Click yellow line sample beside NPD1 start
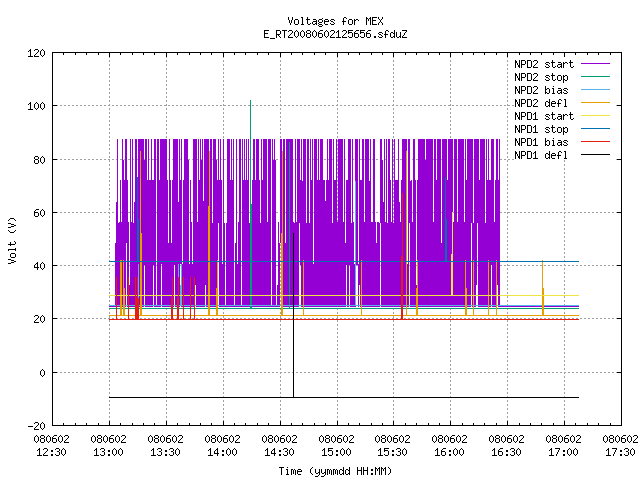Viewport: 640px width, 480px height. click(x=596, y=116)
